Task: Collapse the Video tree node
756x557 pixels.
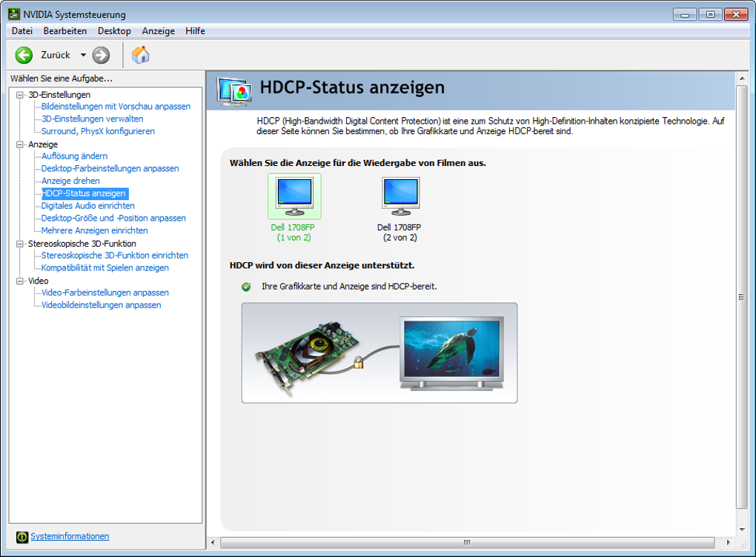Action: click(20, 281)
